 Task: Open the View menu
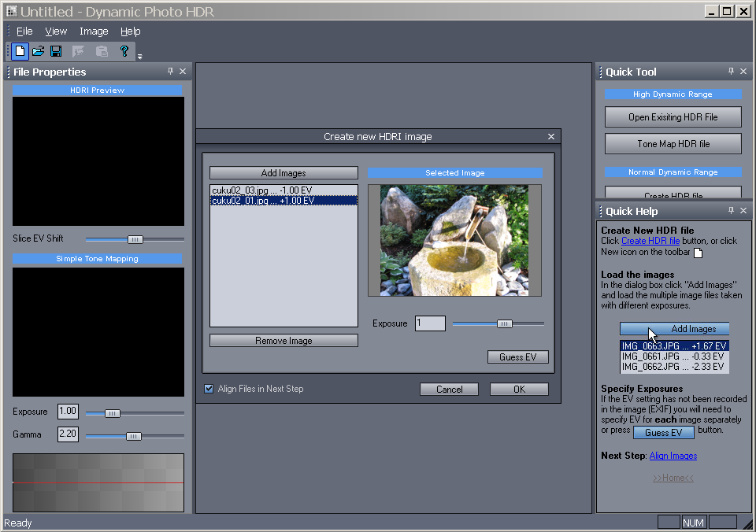[56, 31]
